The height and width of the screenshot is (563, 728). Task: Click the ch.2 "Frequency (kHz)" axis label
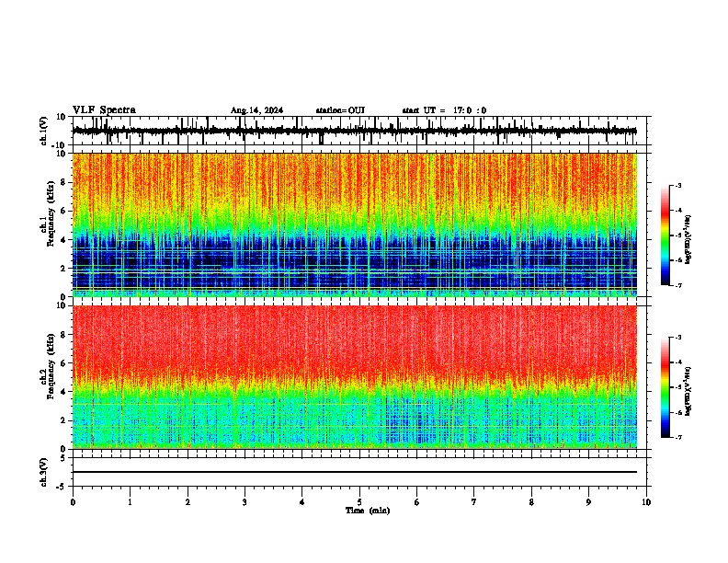(51, 365)
